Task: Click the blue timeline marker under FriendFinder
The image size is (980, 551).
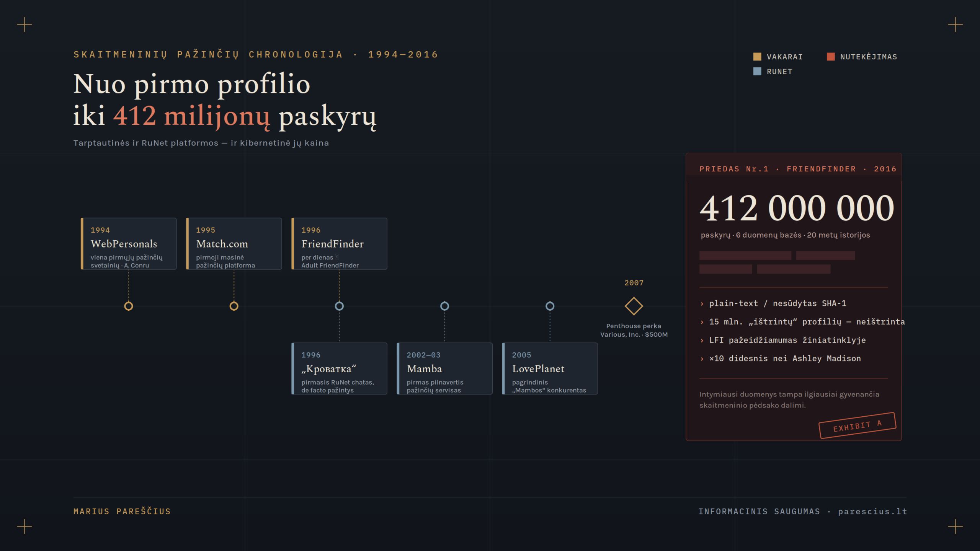Action: pos(339,306)
